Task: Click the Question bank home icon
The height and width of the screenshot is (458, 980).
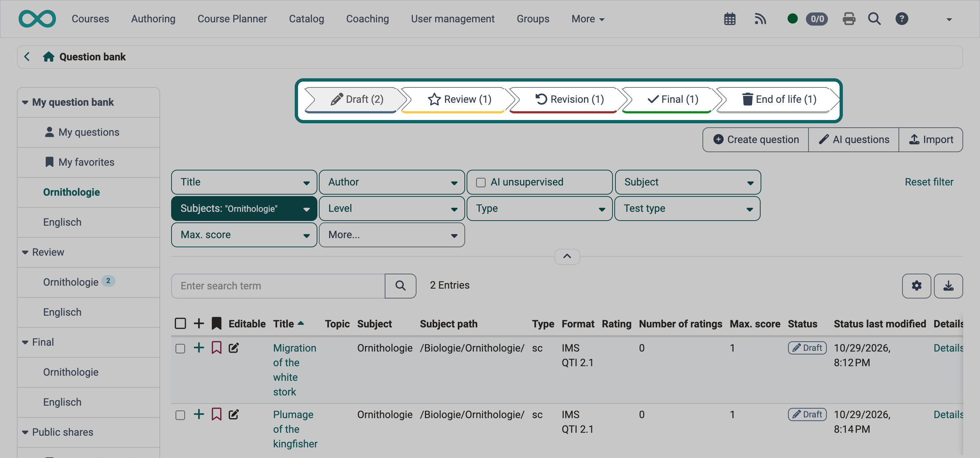Action: (48, 57)
